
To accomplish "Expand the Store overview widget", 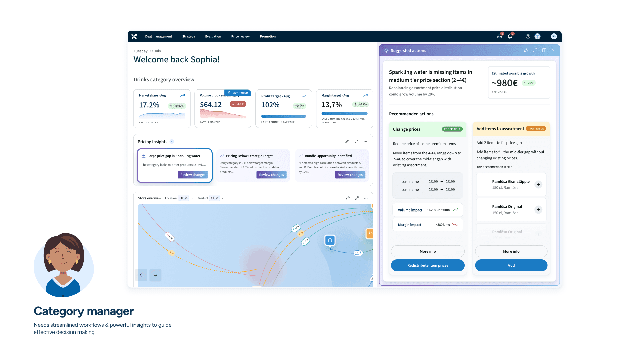I will pos(357,198).
